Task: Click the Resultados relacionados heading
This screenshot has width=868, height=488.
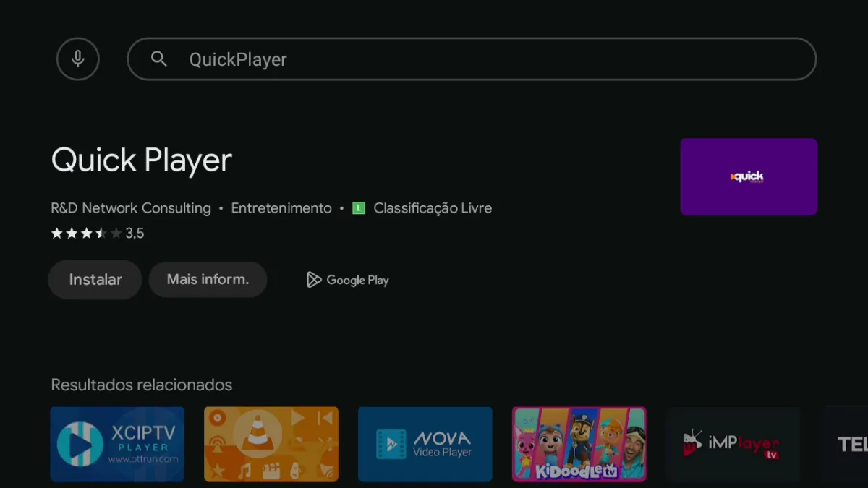Action: [x=142, y=385]
